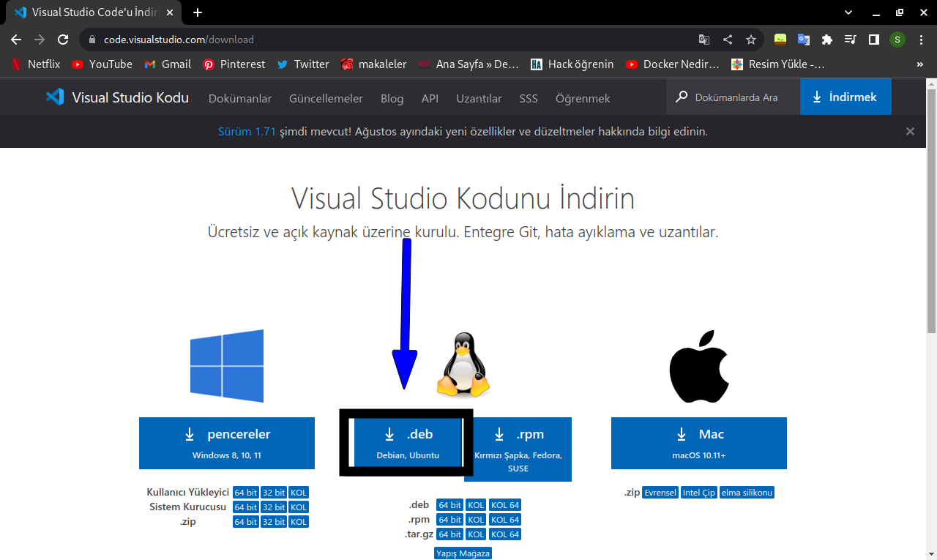Open the translate page icon in address bar
Viewport: 937px width, 560px height.
[x=704, y=40]
